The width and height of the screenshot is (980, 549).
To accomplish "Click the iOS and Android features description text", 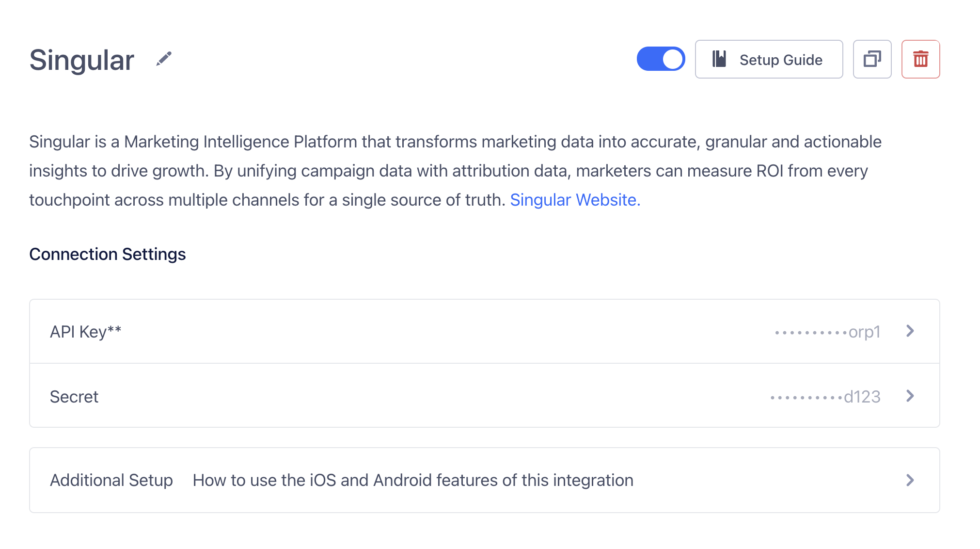I will (x=413, y=480).
